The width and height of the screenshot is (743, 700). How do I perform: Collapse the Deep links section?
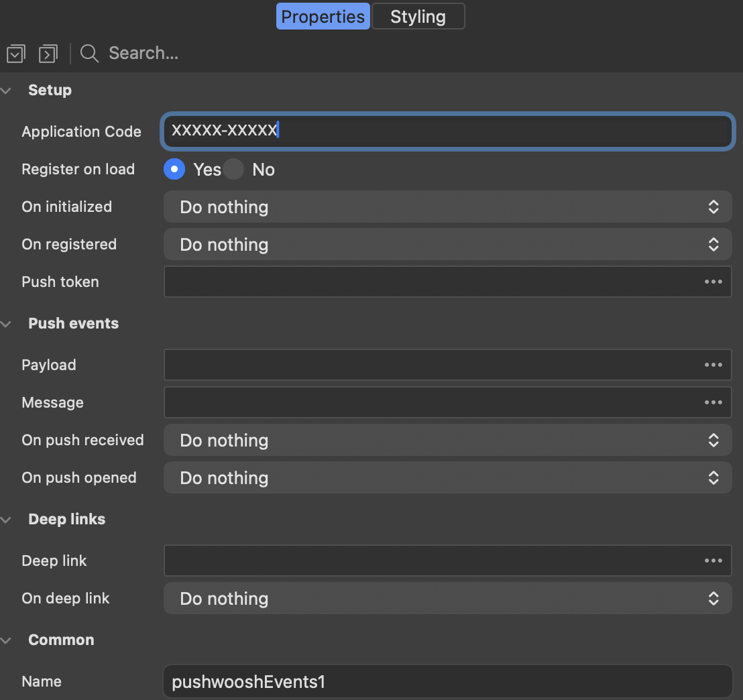tap(6, 520)
